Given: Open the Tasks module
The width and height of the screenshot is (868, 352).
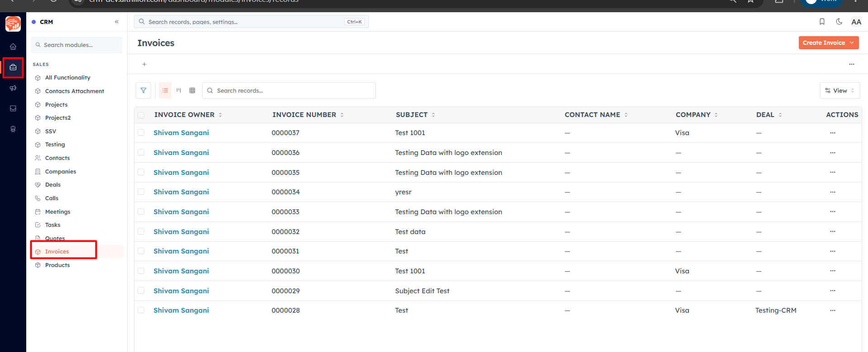Looking at the screenshot, I should click(x=52, y=225).
